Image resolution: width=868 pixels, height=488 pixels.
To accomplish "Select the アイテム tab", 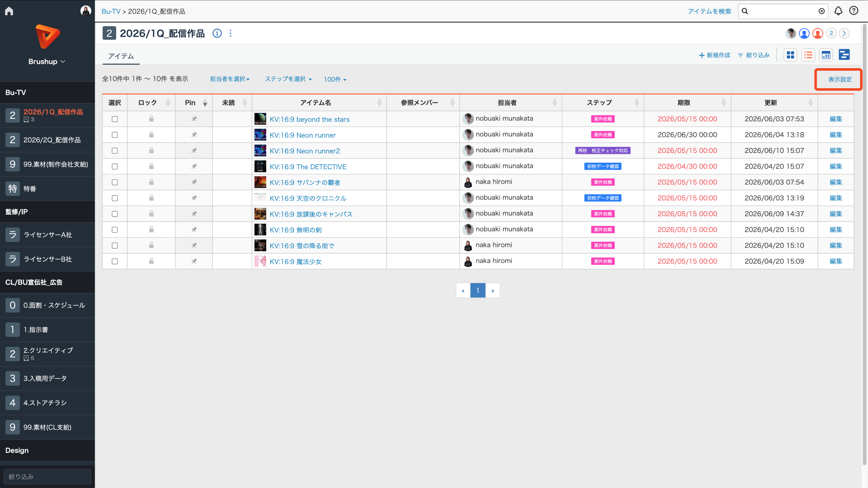I will [121, 56].
